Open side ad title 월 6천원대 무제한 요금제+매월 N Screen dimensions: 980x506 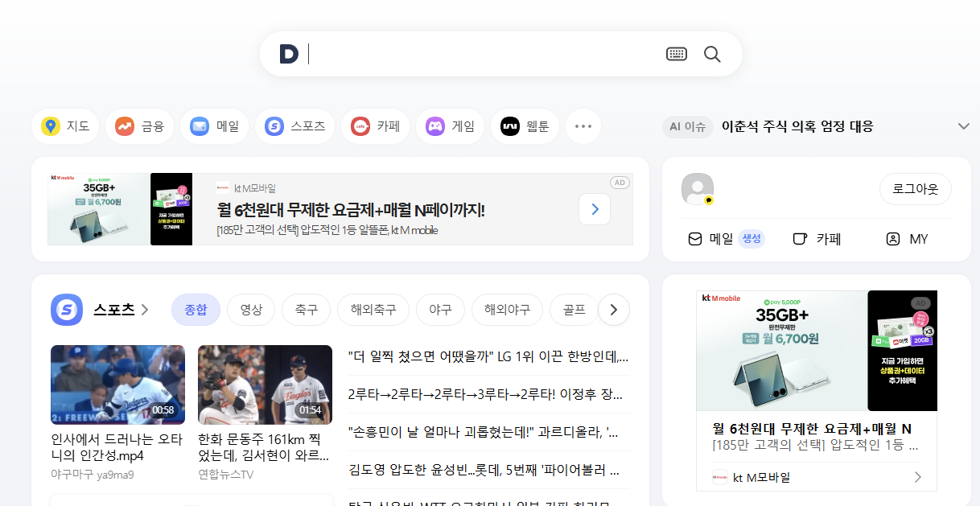pyautogui.click(x=812, y=429)
